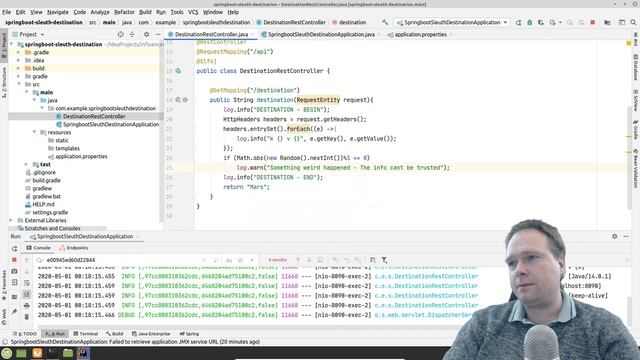Open Build tool window
This screenshot has height=360, width=640.
pos(114,333)
